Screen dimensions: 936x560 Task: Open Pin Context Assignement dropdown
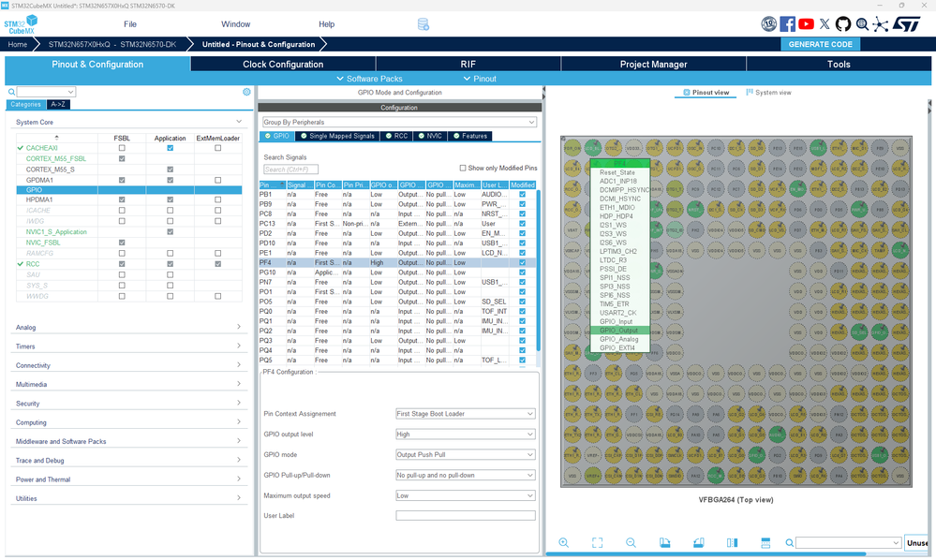pyautogui.click(x=465, y=414)
